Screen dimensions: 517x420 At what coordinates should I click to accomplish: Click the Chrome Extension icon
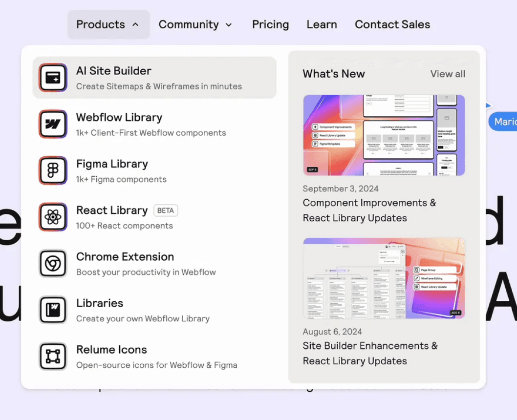click(53, 263)
